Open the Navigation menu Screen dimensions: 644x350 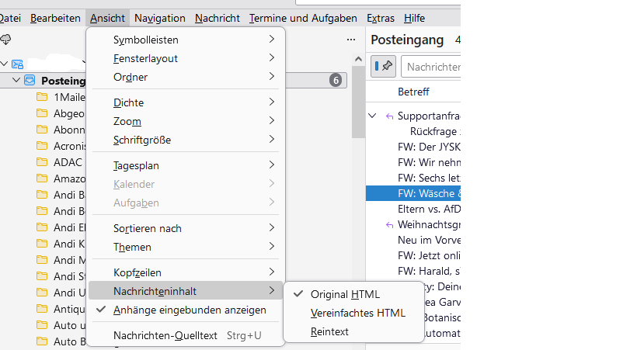coord(159,18)
